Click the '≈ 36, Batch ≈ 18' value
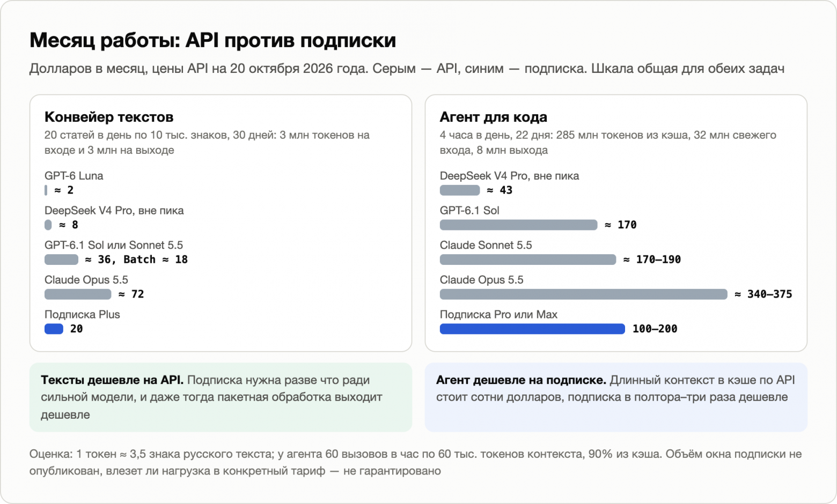837x504 pixels. pyautogui.click(x=136, y=260)
